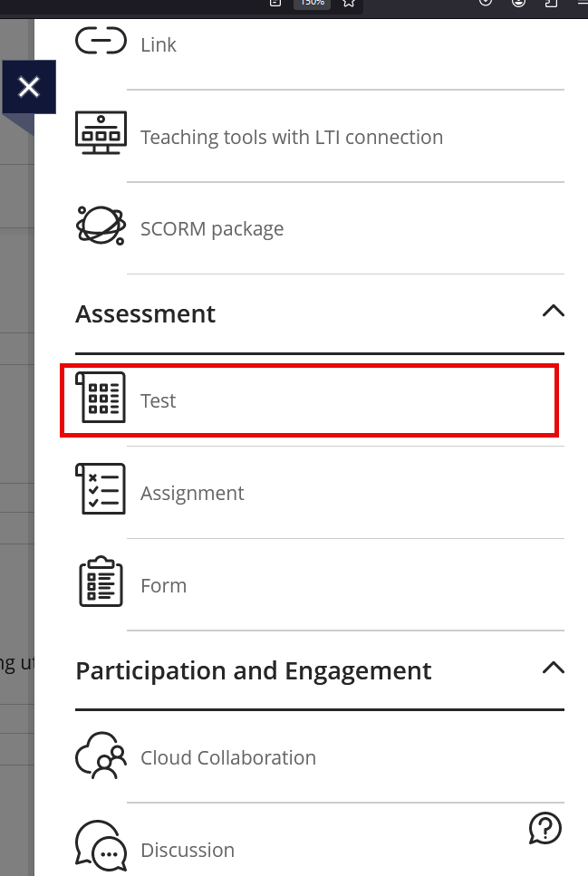The image size is (588, 876).
Task: Select the Form text label
Action: [x=163, y=585]
